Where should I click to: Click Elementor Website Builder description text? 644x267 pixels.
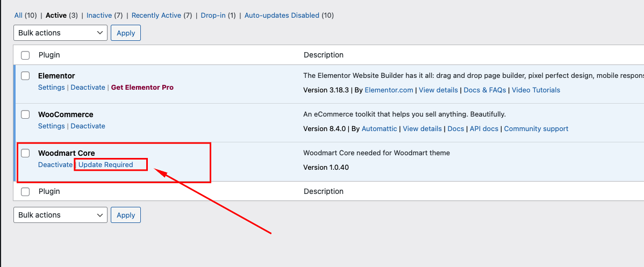[473, 76]
